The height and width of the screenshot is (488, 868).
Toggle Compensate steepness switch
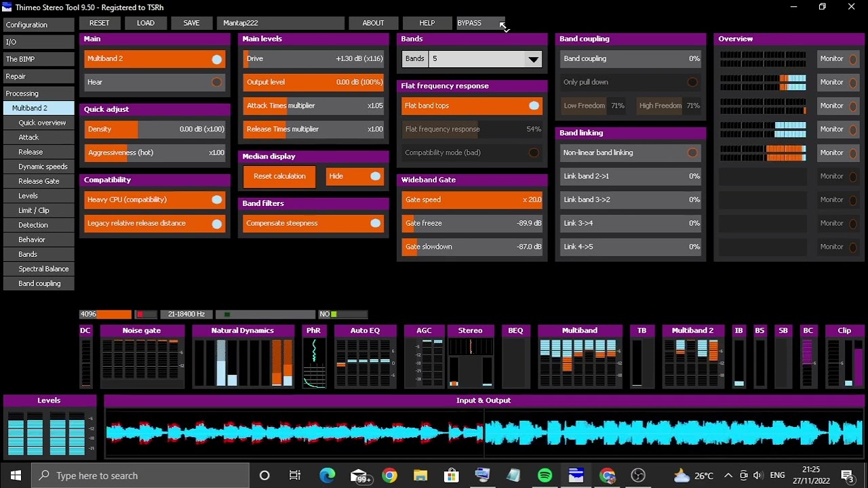(x=375, y=223)
